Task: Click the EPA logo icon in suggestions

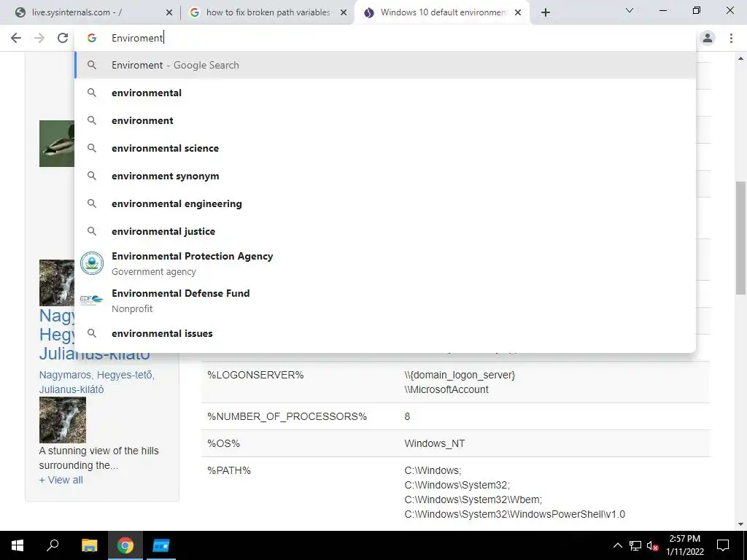Action: [x=92, y=263]
